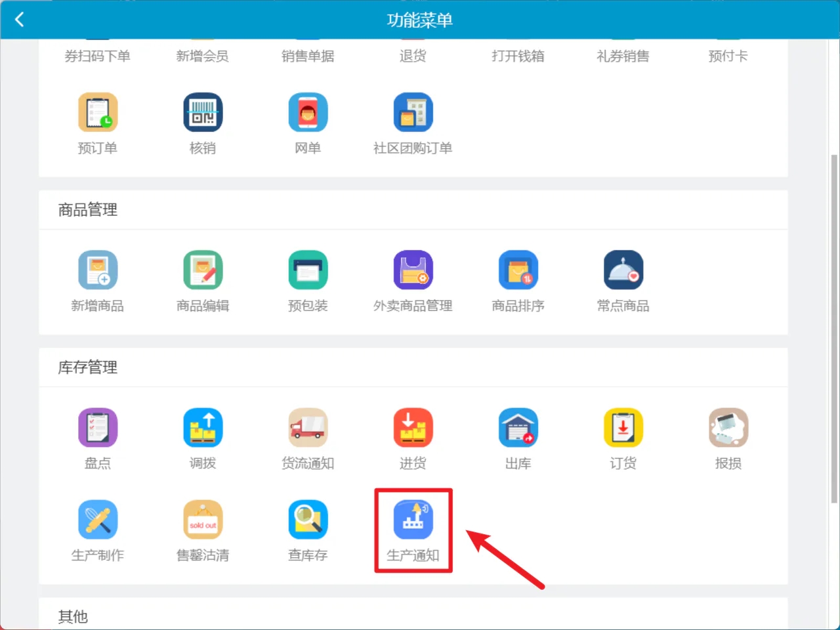This screenshot has width=840, height=630.
Task: Go back using the top-left arrow
Action: (x=20, y=20)
